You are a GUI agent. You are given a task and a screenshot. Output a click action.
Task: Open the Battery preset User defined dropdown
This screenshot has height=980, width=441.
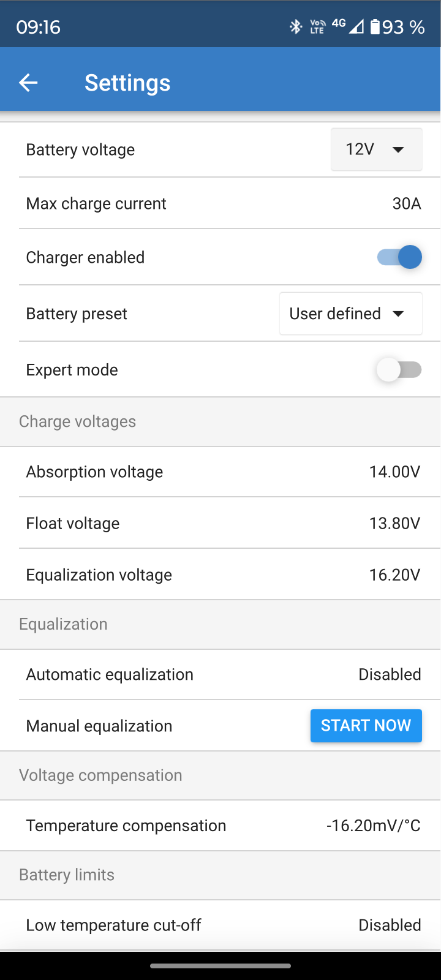[350, 314]
